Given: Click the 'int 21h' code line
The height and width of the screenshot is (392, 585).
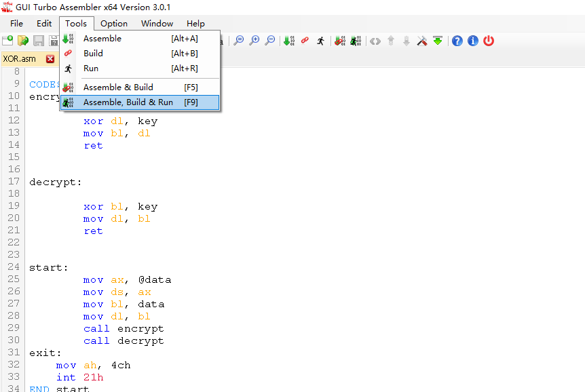Looking at the screenshot, I should coord(80,378).
